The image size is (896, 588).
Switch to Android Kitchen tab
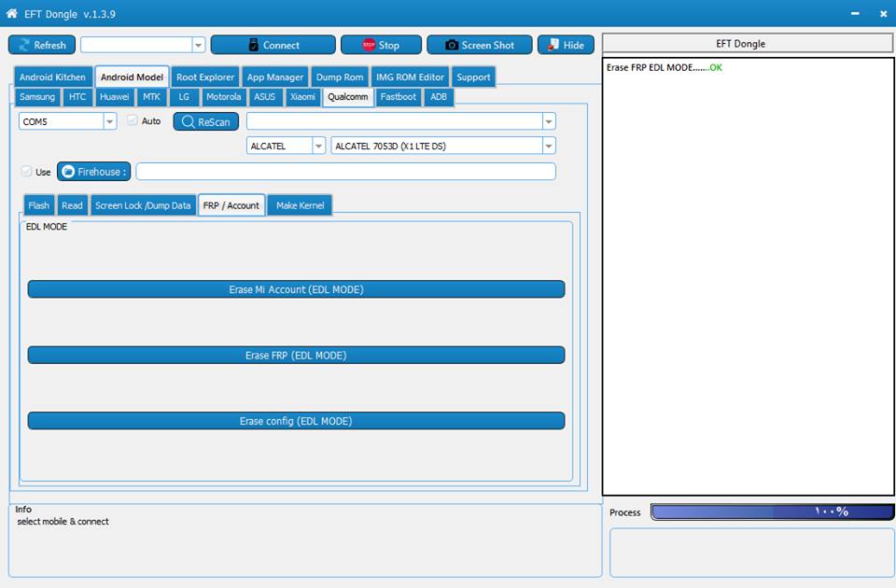(52, 77)
